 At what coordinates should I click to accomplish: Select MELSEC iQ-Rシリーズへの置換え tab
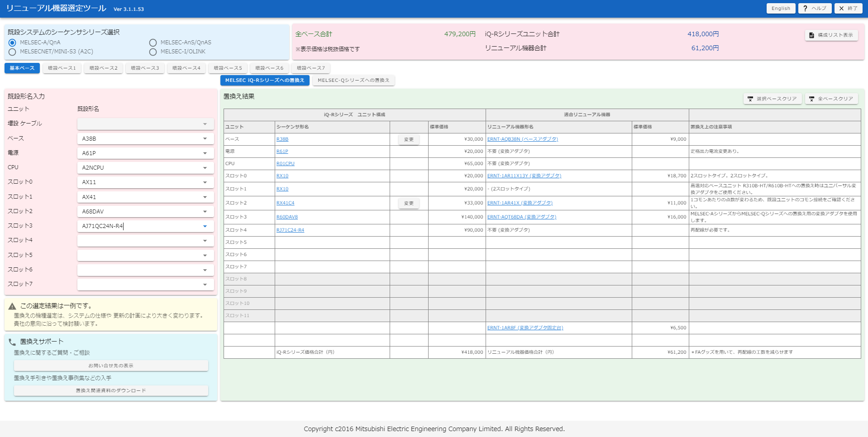point(265,80)
